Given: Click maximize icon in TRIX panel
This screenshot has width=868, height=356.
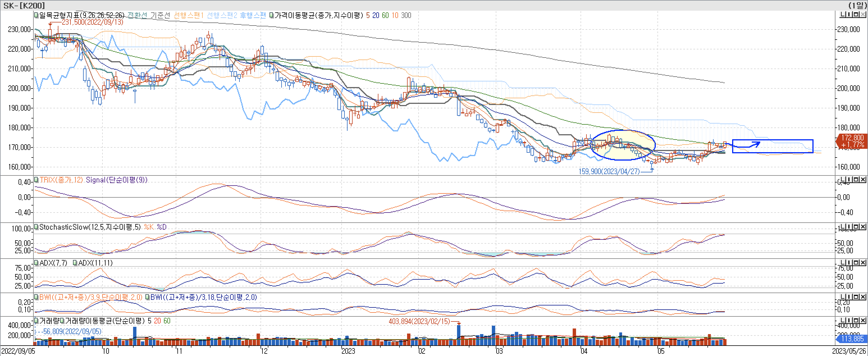Looking at the screenshot, I should pyautogui.click(x=856, y=179).
